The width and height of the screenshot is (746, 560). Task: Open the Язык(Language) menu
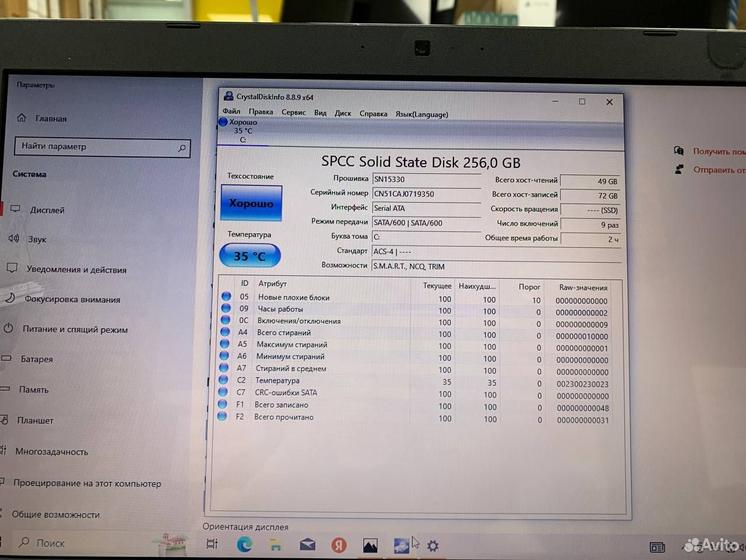(x=422, y=114)
